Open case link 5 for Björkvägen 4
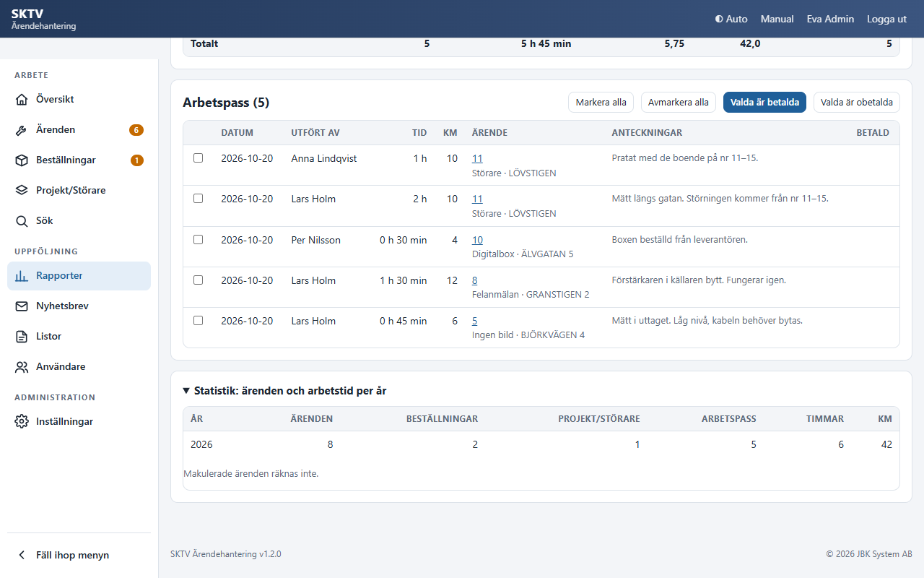The image size is (924, 578). [475, 321]
